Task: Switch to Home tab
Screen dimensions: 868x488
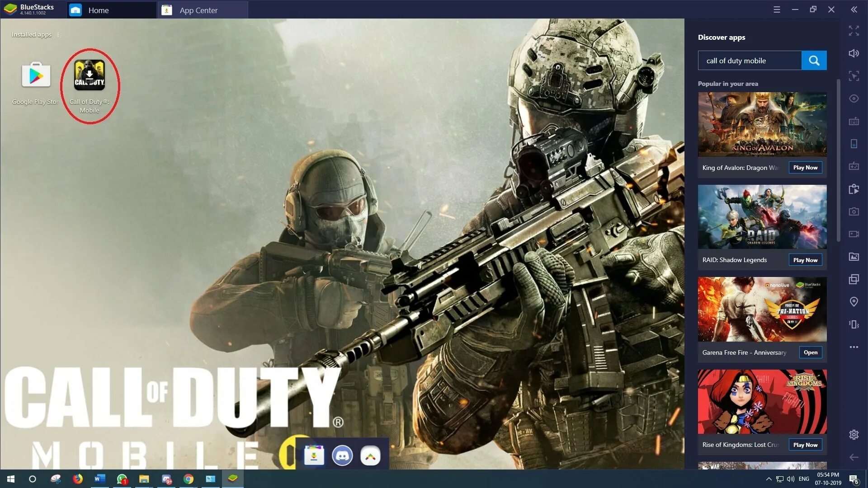Action: [x=98, y=10]
